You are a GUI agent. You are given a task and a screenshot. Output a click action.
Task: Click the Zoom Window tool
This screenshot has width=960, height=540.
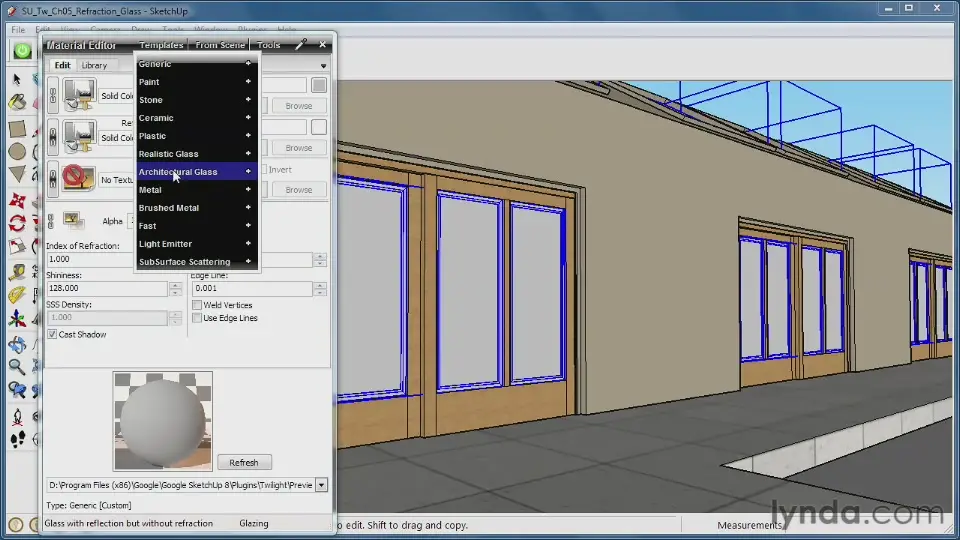17,390
